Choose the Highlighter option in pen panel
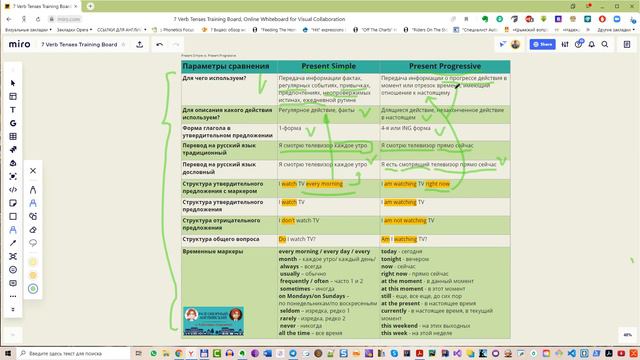 33,203
